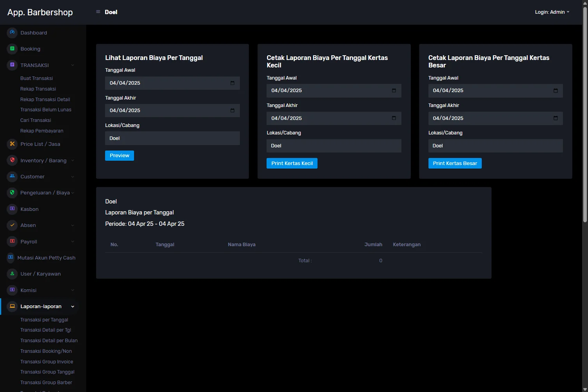
Task: Click the TRANSAKSI sidebar icon
Action: point(12,65)
